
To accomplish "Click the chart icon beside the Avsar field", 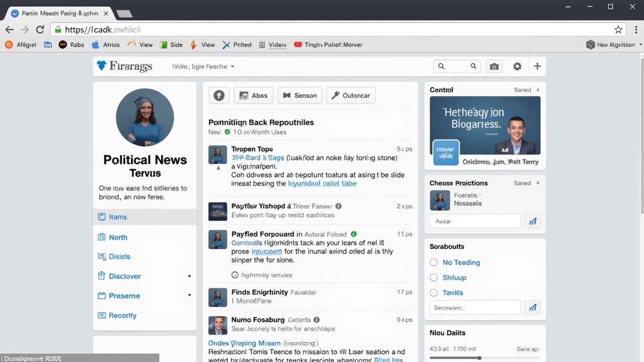I will (x=532, y=221).
